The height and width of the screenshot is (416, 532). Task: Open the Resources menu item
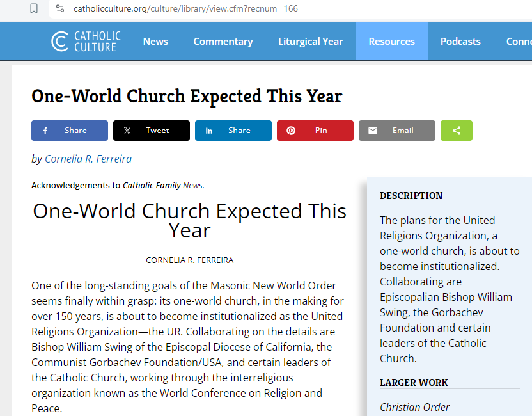(x=391, y=42)
